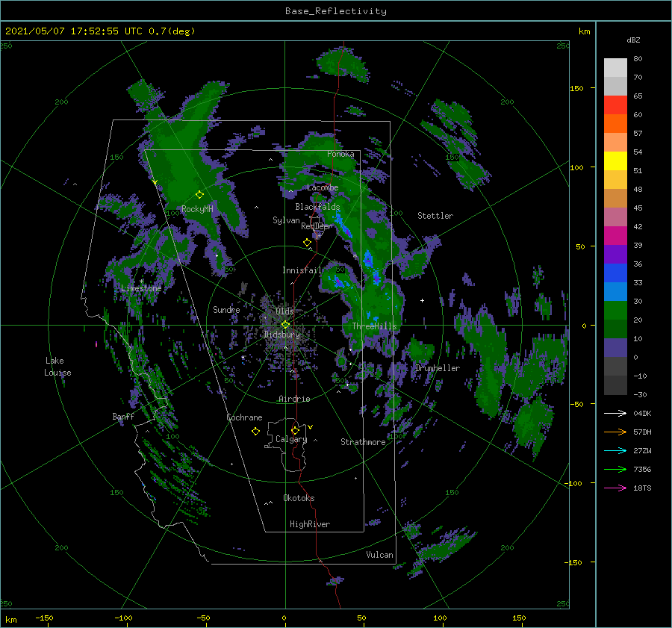Click the Innisfail city label
The height and width of the screenshot is (628, 672).
[302, 270]
